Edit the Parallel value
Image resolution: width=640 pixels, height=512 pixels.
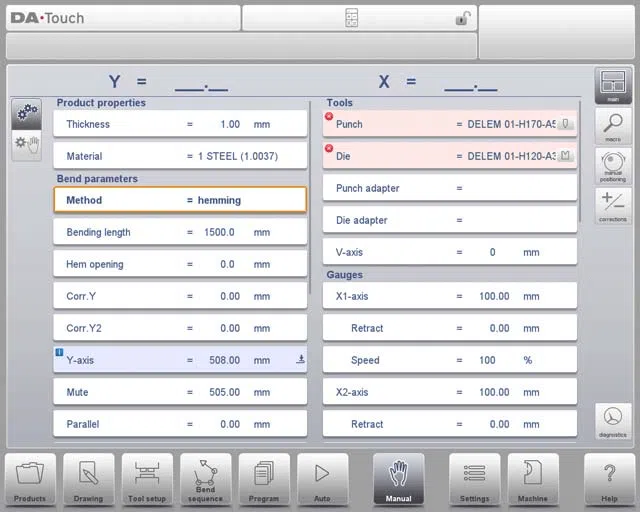point(180,424)
